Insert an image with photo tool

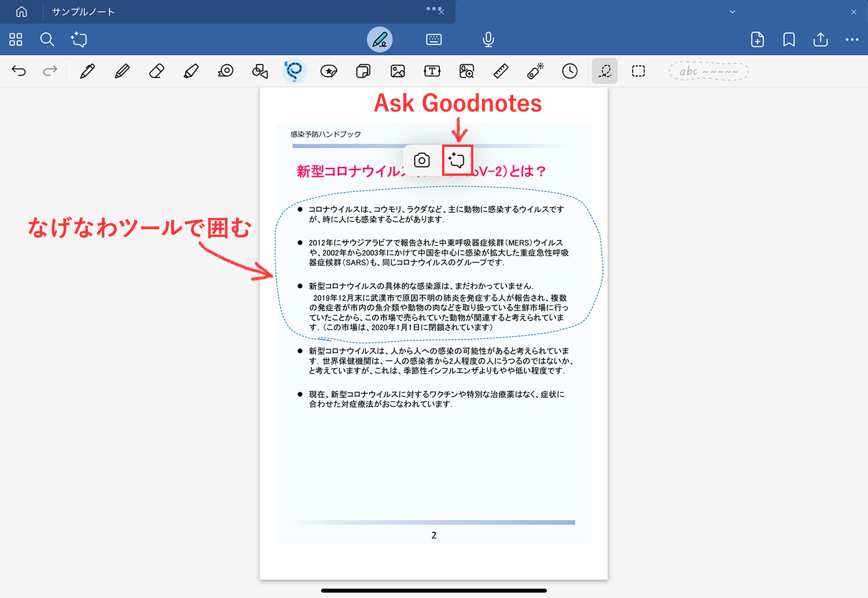coord(398,71)
